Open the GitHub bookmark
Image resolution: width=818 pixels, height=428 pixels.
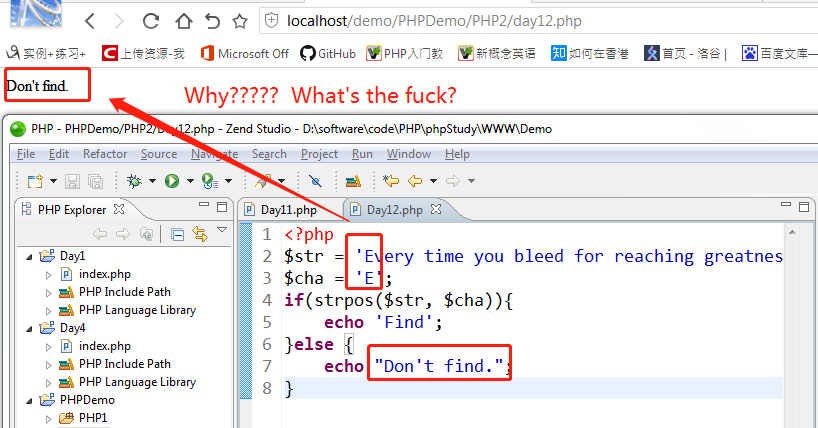tap(328, 53)
